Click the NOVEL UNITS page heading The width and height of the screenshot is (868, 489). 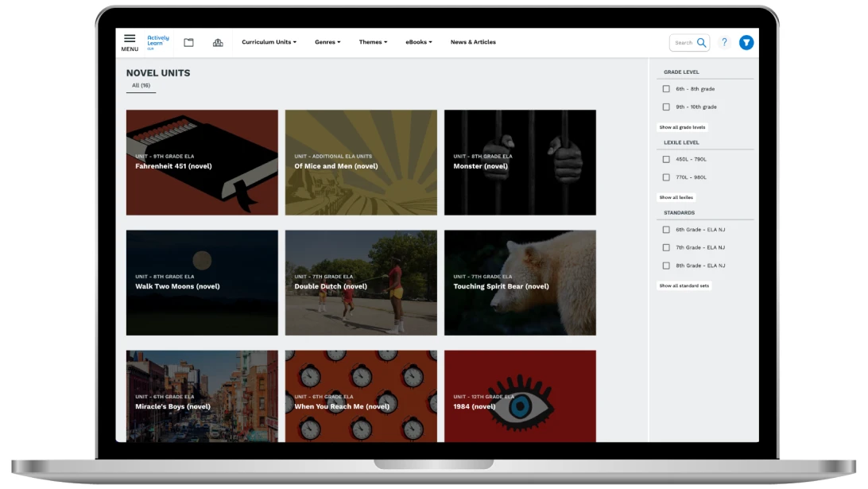[158, 73]
